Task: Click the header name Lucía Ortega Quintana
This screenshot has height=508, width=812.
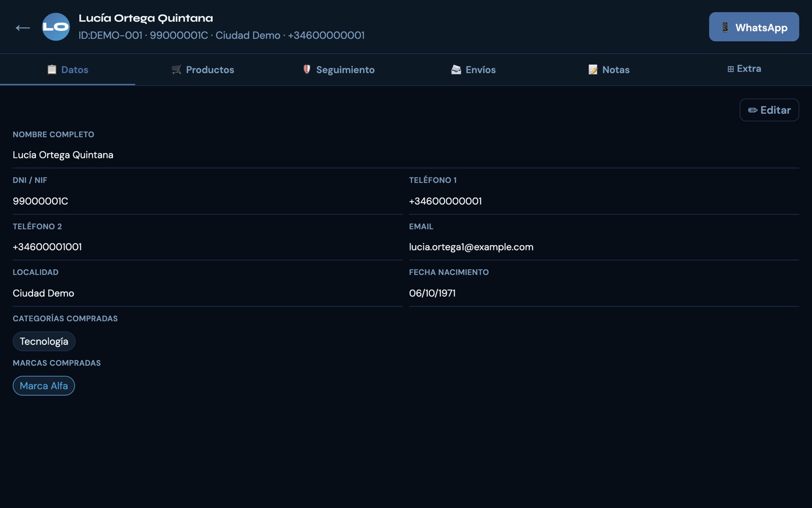Action: click(x=146, y=18)
